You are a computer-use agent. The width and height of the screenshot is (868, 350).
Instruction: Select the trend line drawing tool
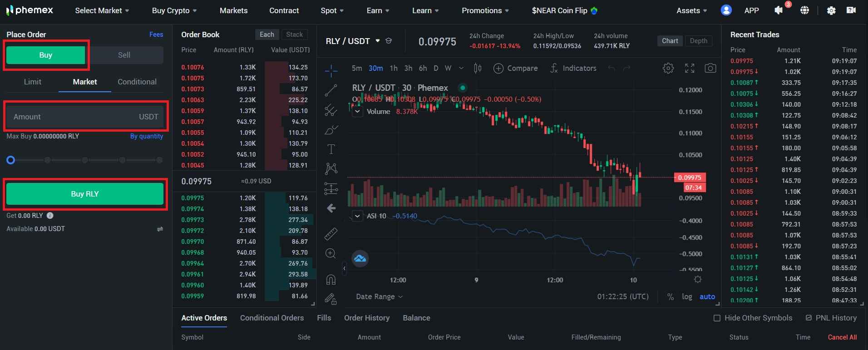[331, 90]
